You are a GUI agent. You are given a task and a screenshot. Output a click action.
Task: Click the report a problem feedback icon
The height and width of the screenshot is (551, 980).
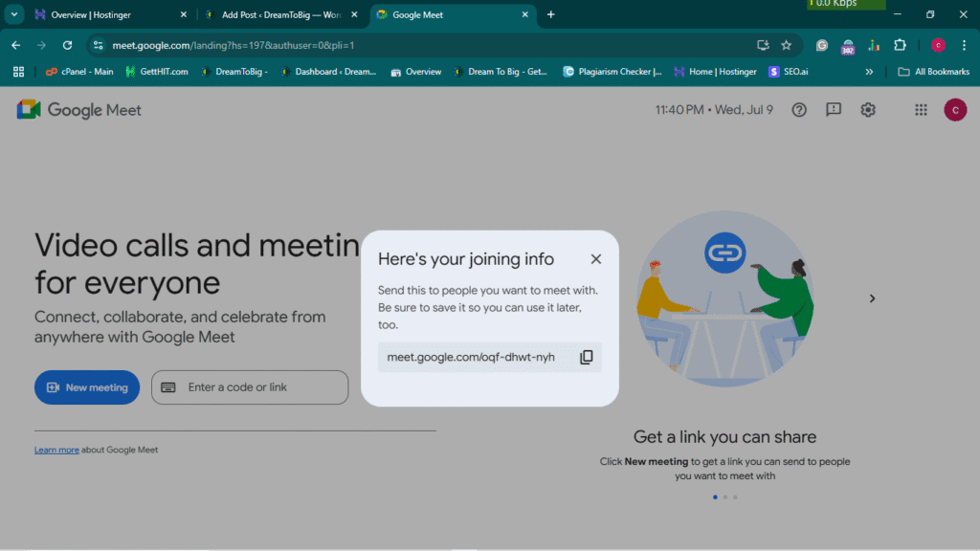coord(834,110)
